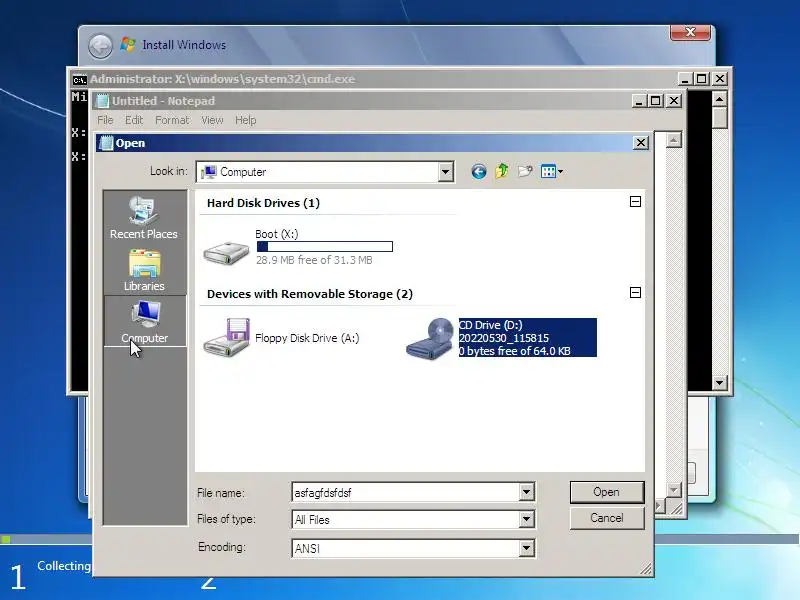This screenshot has width=800, height=600.
Task: Click the cmd.exe title bar icon
Action: click(79, 80)
